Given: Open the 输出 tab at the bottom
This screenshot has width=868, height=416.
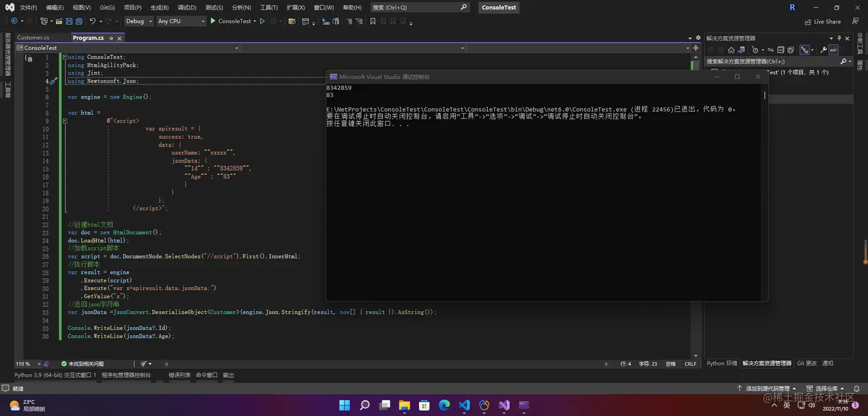Looking at the screenshot, I should 228,375.
